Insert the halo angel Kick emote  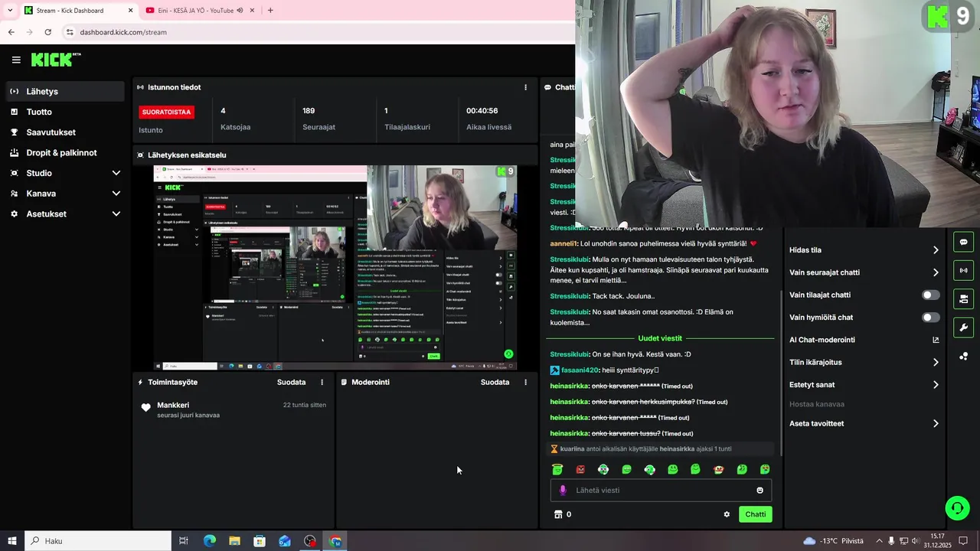[x=557, y=469]
